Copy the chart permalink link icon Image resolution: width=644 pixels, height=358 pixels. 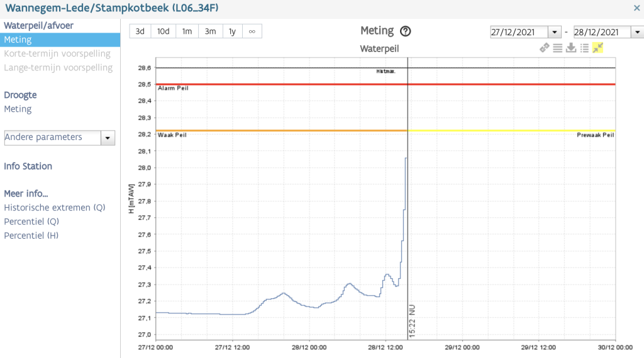coord(544,48)
